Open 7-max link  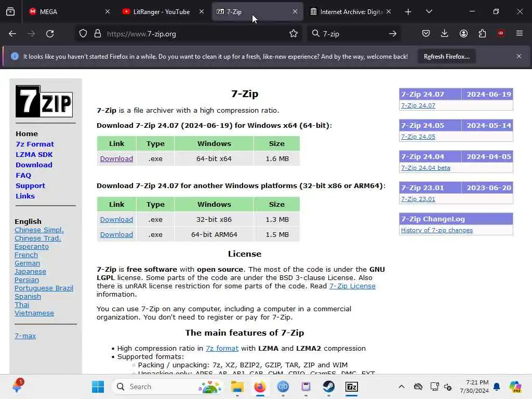coord(25,336)
